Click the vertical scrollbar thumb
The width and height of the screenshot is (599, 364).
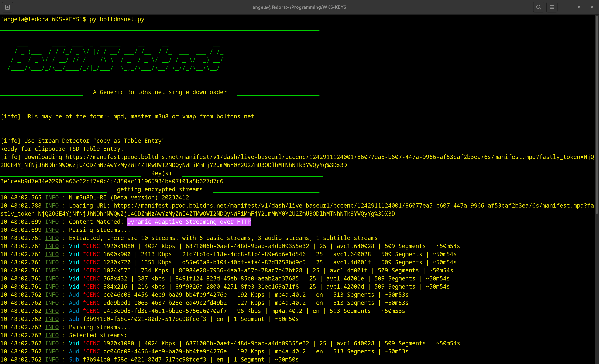click(x=597, y=114)
